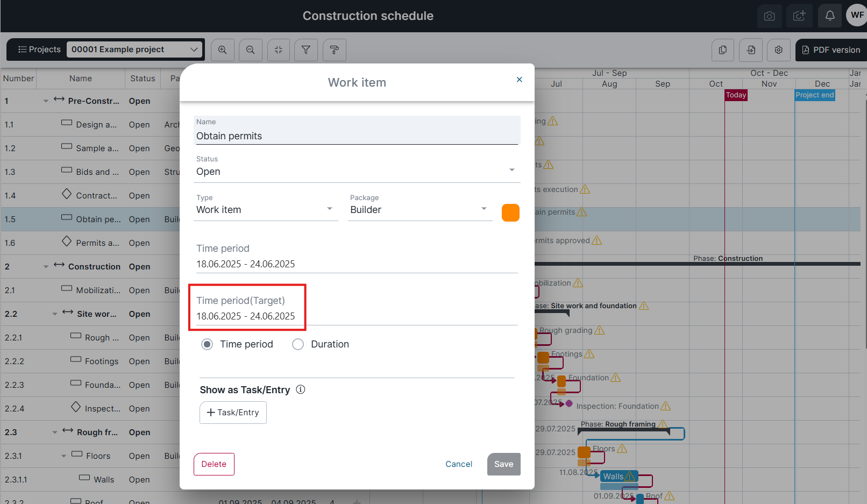Click the Cancel link
This screenshot has width=867, height=504.
tap(459, 464)
